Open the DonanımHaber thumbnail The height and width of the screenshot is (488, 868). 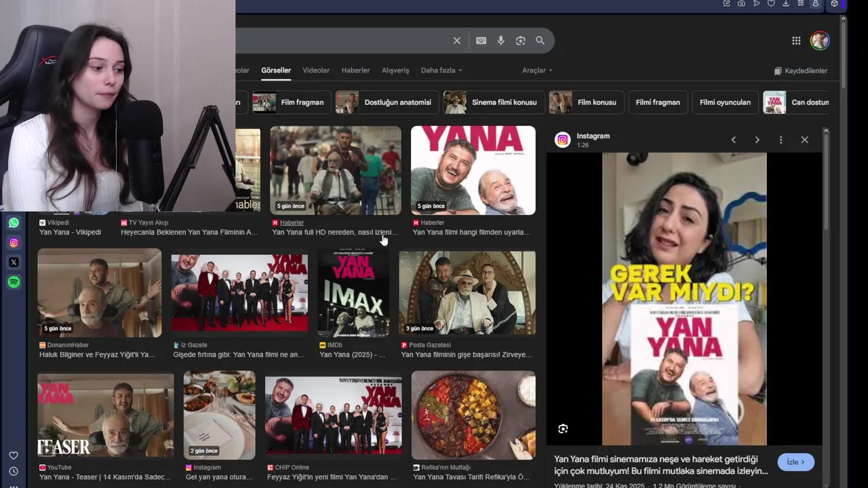(100, 293)
